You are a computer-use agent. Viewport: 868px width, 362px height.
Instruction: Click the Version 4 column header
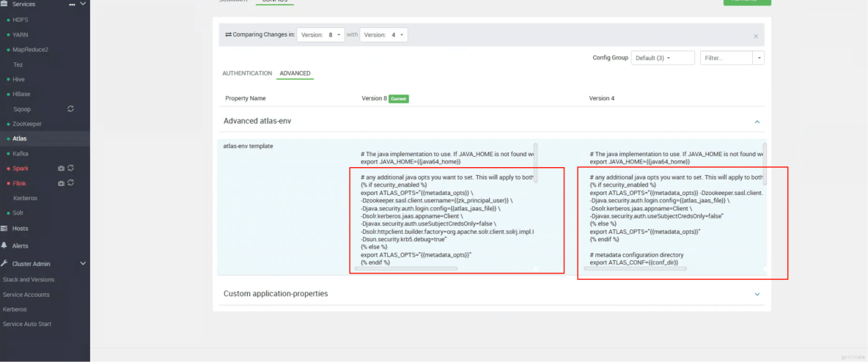coord(602,98)
